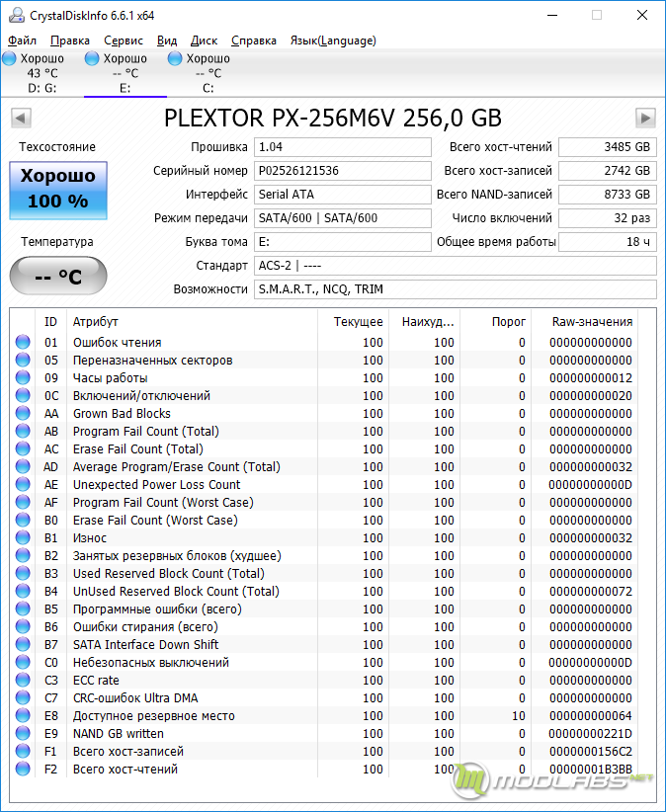
Task: Click status icon of B2 Занятых резервных блоков
Action: [23, 555]
